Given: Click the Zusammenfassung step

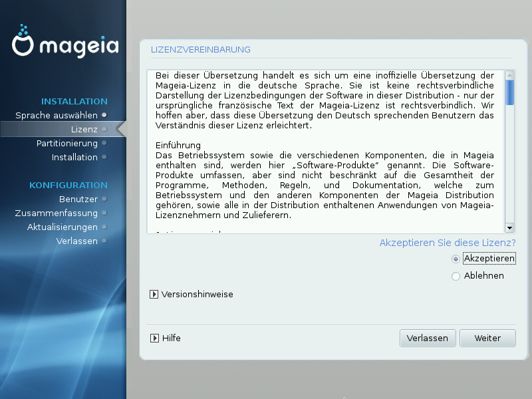Looking at the screenshot, I should click(x=57, y=213).
